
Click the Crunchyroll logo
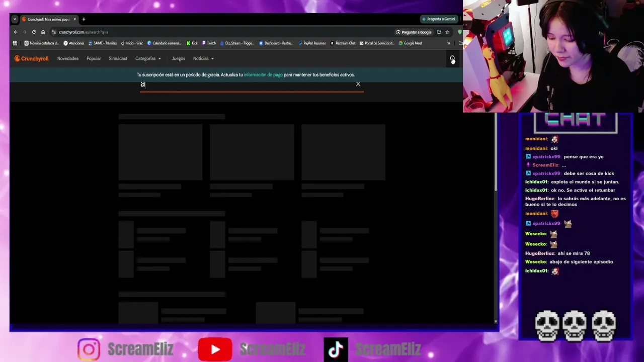tap(31, 59)
